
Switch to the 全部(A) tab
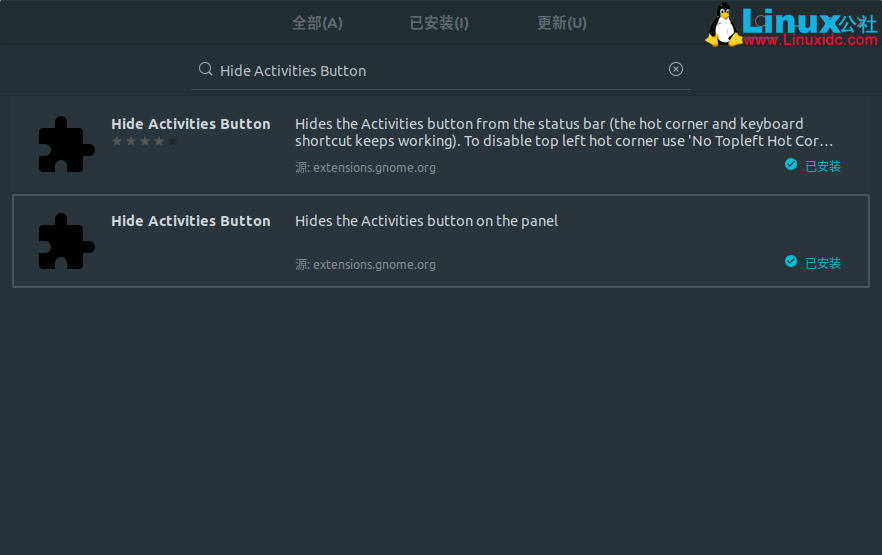[x=317, y=22]
